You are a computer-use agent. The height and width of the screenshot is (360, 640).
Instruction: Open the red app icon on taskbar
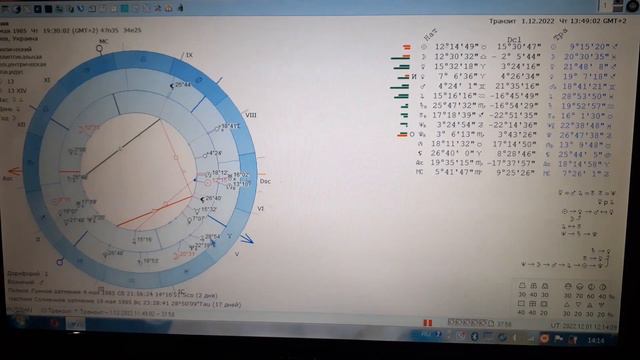pos(53,324)
